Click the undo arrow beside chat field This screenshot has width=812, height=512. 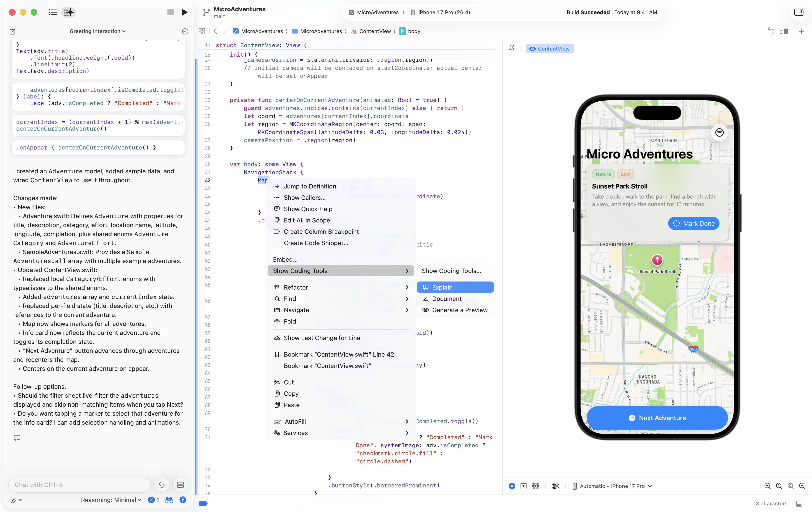pos(162,485)
